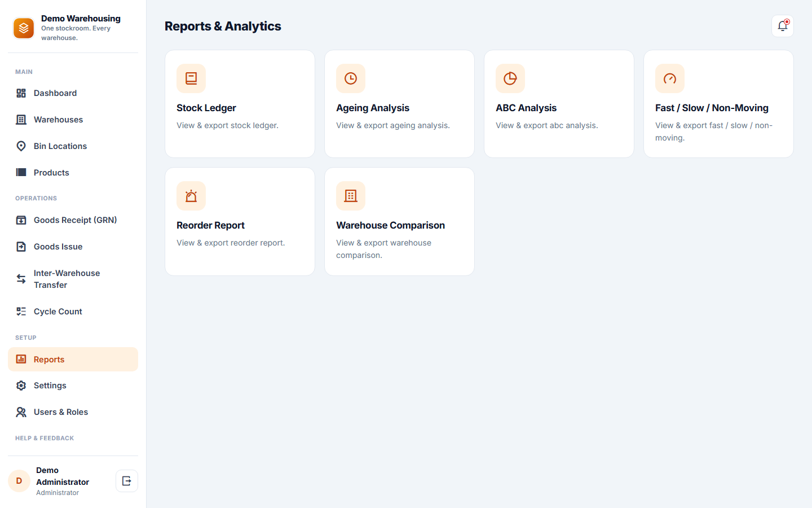Click the Goods Receipt inbox icon
Screen dimensions: 812x508
click(21, 220)
